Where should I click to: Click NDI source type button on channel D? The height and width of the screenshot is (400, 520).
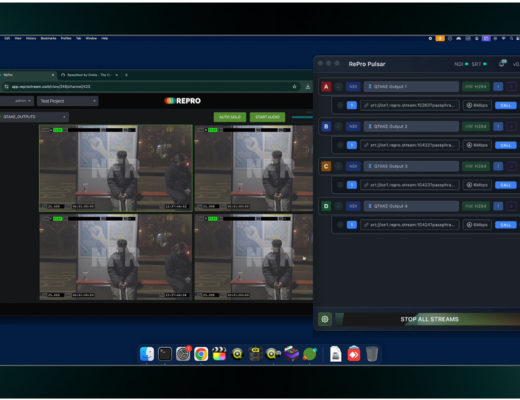point(353,206)
